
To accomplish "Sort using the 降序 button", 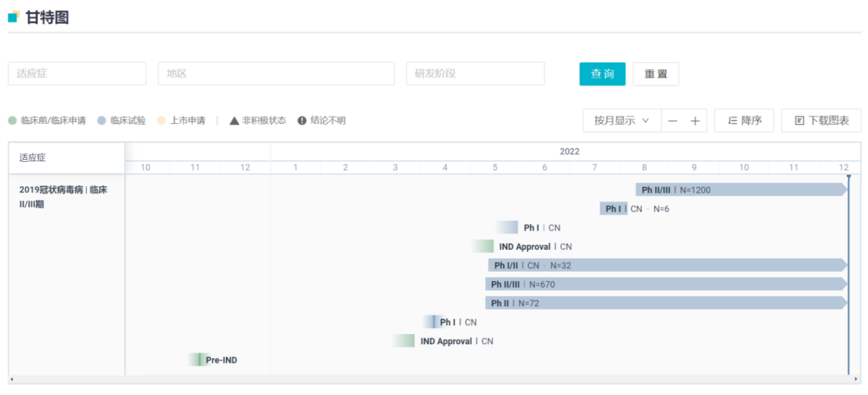I will [744, 121].
